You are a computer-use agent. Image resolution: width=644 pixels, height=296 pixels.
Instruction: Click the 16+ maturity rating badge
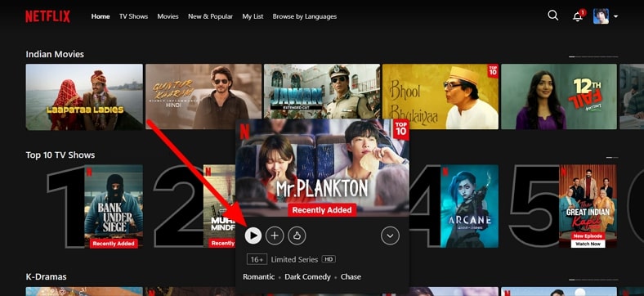tap(257, 259)
